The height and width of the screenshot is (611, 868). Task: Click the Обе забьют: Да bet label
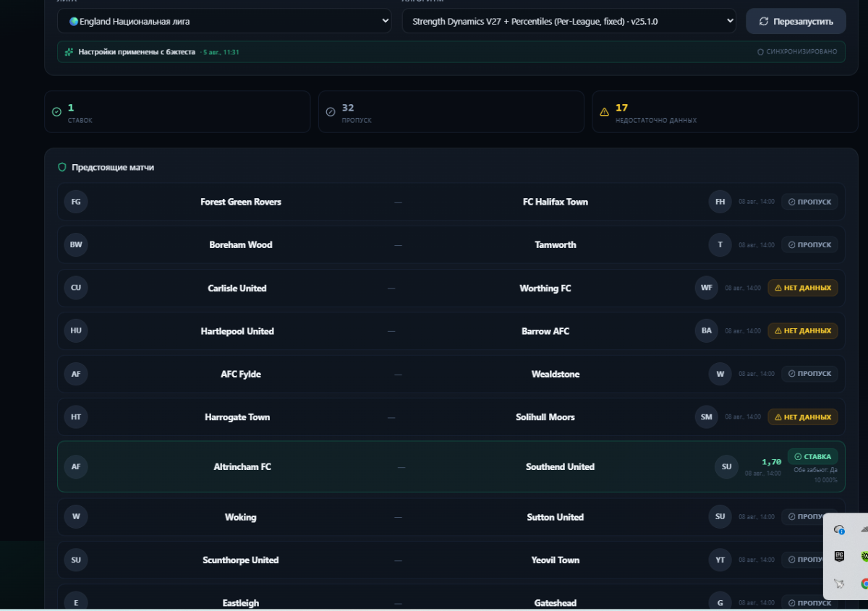[815, 470]
